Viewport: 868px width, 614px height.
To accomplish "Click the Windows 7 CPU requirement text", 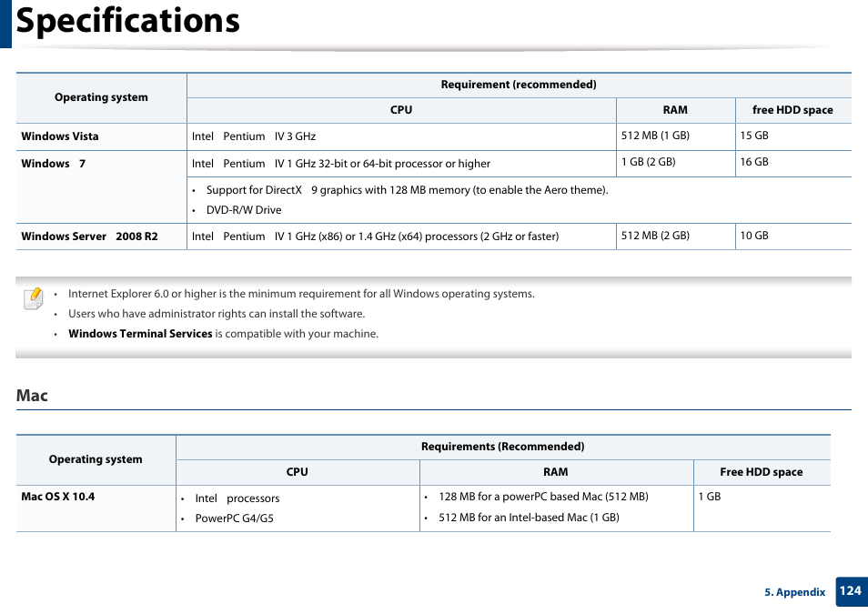I will coord(341,164).
